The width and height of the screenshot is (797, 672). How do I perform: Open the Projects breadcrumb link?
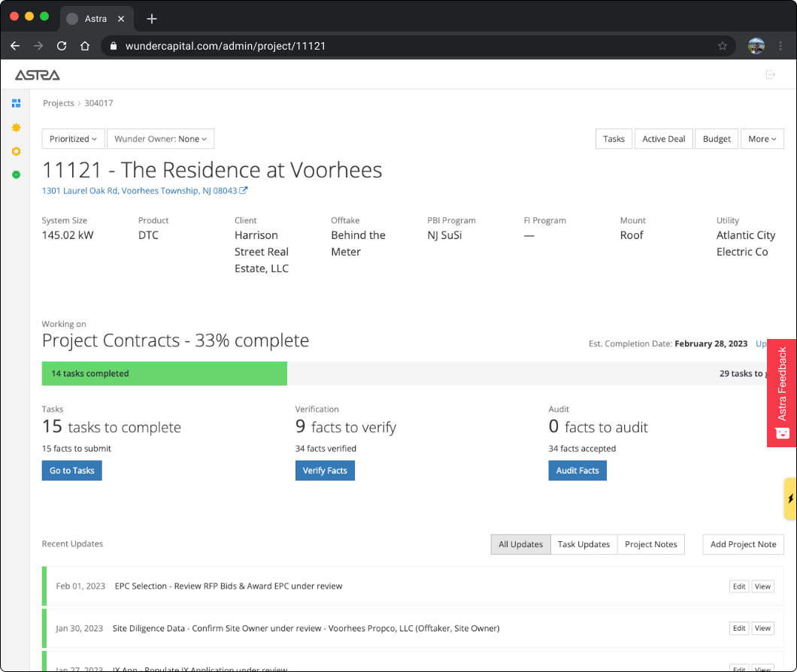tap(59, 103)
